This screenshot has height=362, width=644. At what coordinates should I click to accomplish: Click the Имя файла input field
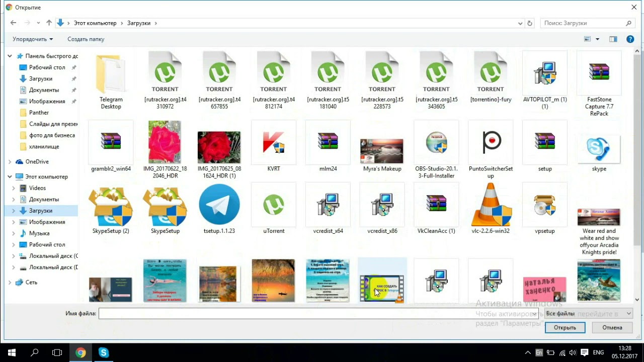click(x=318, y=314)
